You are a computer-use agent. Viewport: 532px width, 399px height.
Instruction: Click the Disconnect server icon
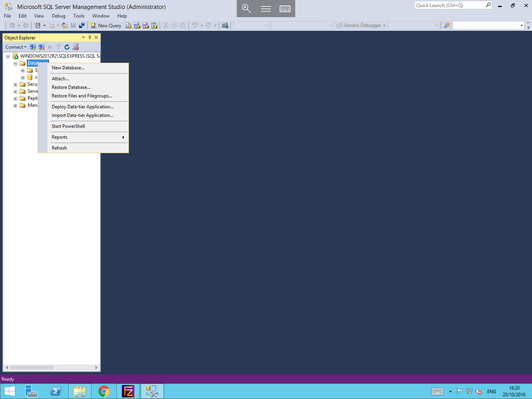point(41,47)
